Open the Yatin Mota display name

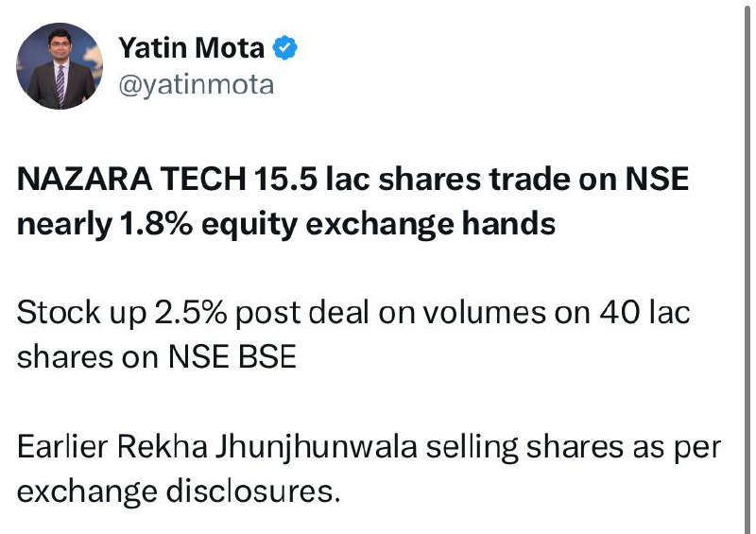click(x=192, y=48)
